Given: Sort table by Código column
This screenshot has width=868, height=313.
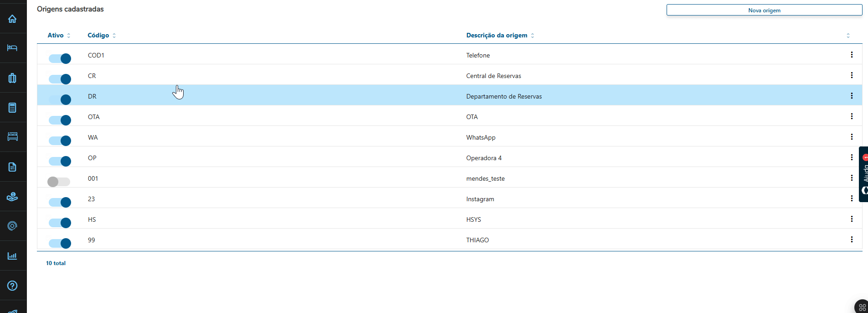Looking at the screenshot, I should click(102, 35).
